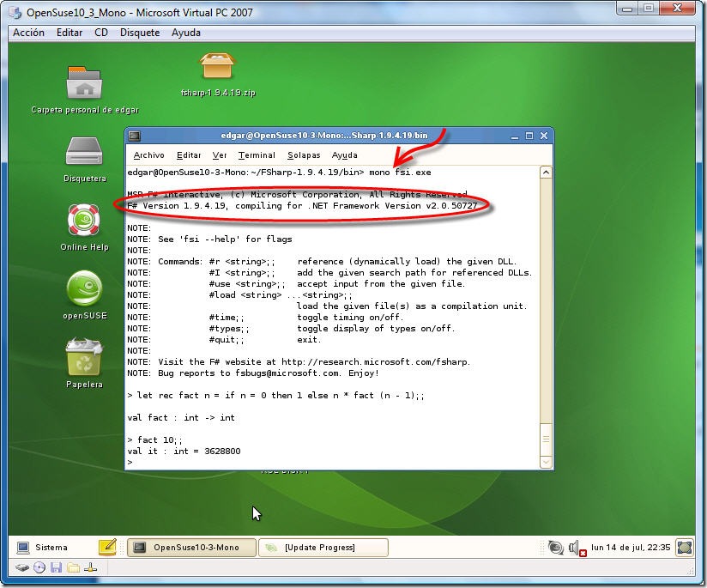Open the terminal's Ver menu
The height and width of the screenshot is (588, 707).
[x=220, y=155]
